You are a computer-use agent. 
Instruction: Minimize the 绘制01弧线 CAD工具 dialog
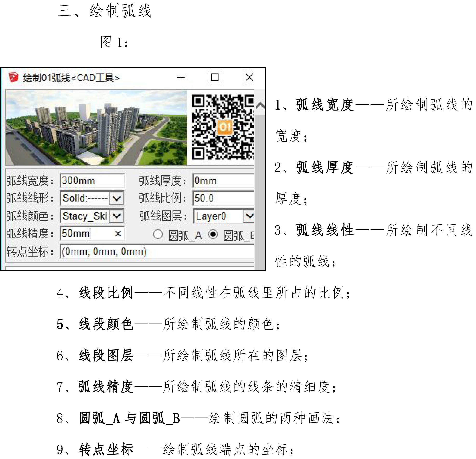point(181,78)
